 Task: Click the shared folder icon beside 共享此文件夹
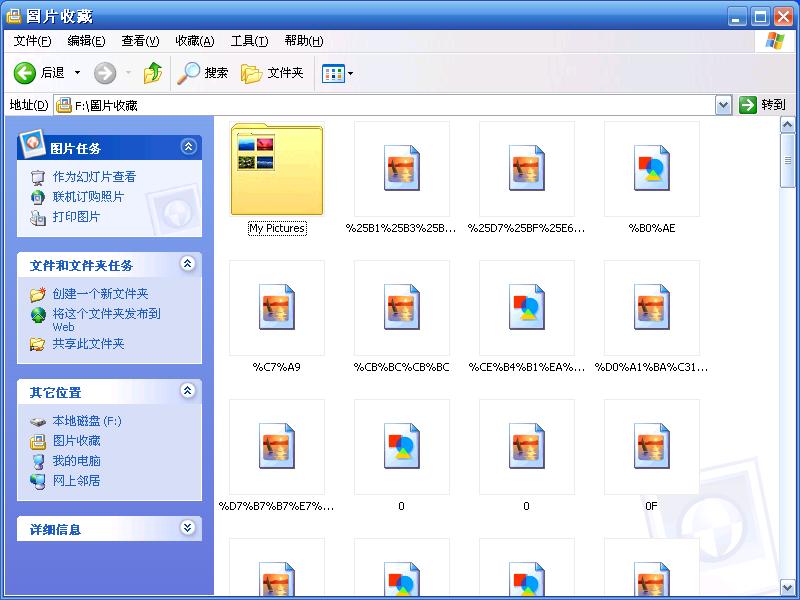(x=37, y=344)
